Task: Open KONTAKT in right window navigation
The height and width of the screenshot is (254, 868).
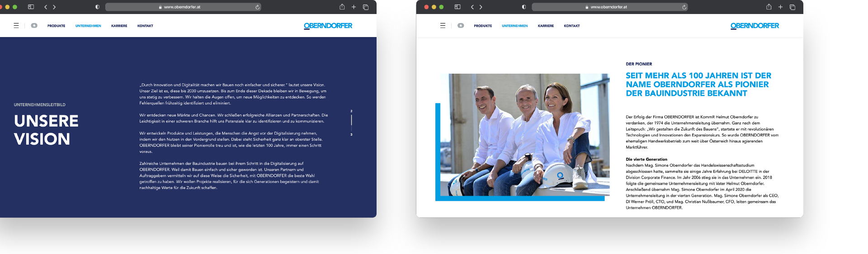Action: (572, 26)
